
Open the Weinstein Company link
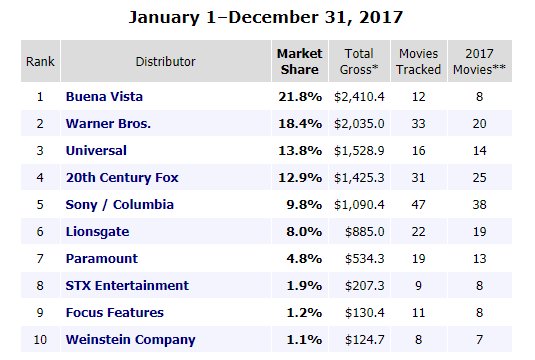coord(130,340)
